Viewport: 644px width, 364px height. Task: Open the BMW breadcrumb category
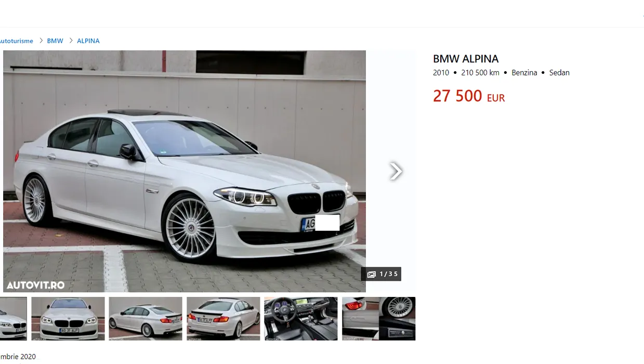(x=55, y=41)
